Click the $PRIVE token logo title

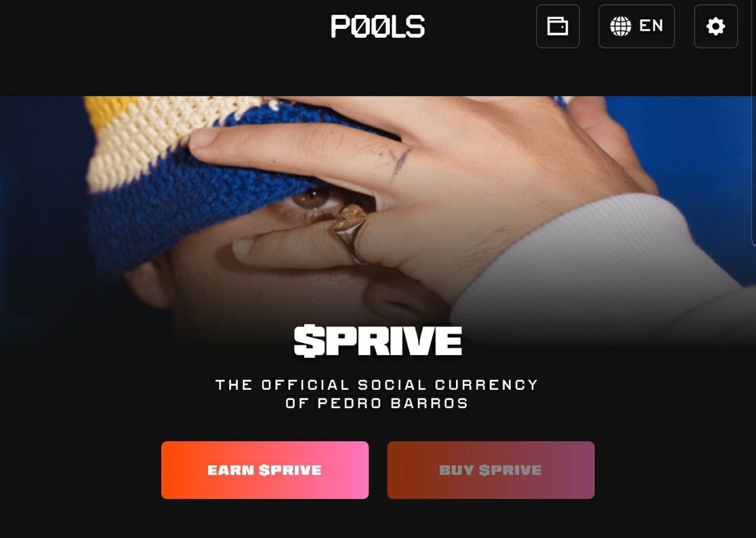click(377, 341)
